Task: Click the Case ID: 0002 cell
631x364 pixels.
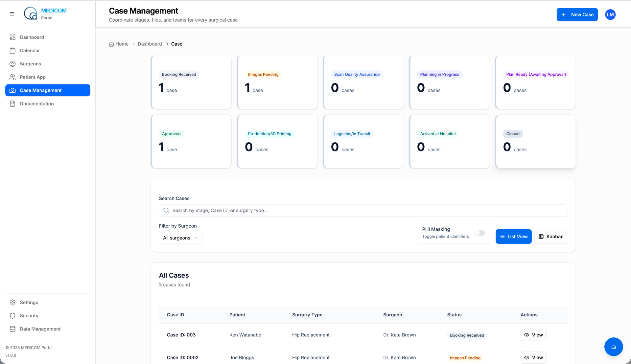Action: point(183,357)
